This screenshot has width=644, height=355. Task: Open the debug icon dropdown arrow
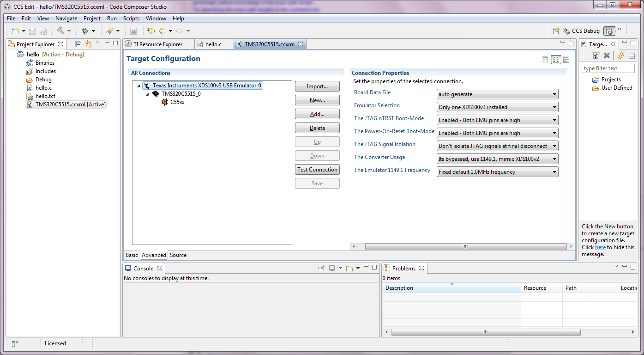(93, 31)
